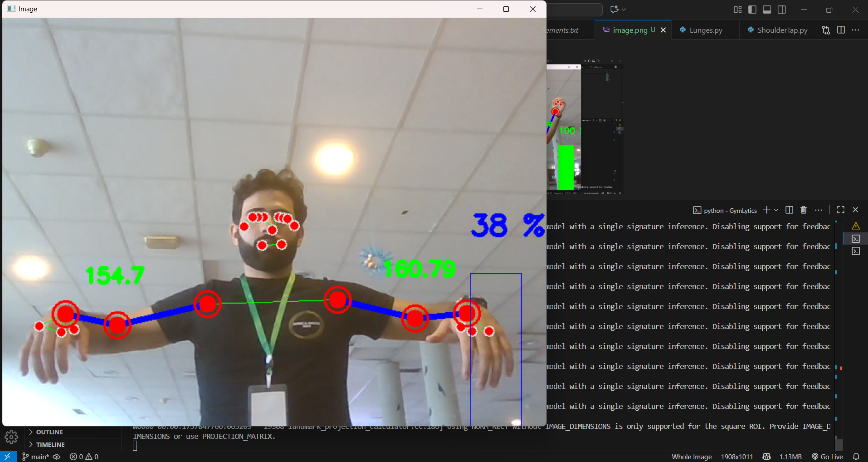Click the 160.79 angle value in Image window
Screen dimensions: 868x462
(x=419, y=269)
